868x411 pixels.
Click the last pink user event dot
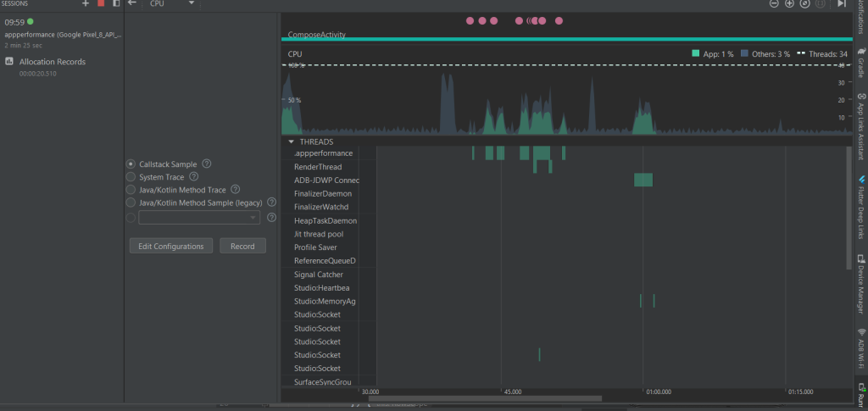[559, 21]
